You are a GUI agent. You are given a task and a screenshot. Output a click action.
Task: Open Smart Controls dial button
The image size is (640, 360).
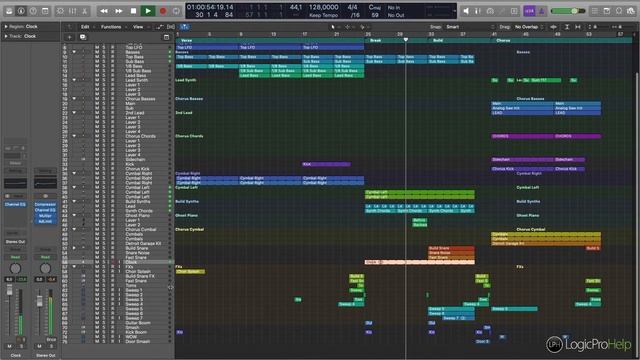(x=60, y=11)
